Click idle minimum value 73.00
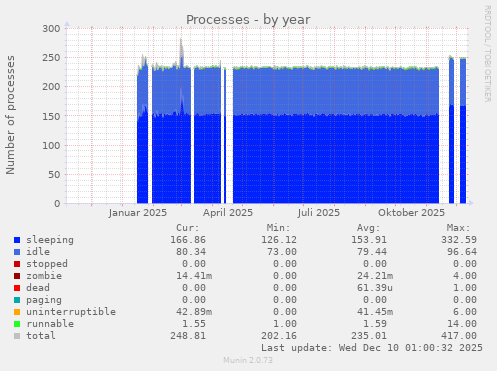This screenshot has height=371, width=497. pyautogui.click(x=282, y=252)
